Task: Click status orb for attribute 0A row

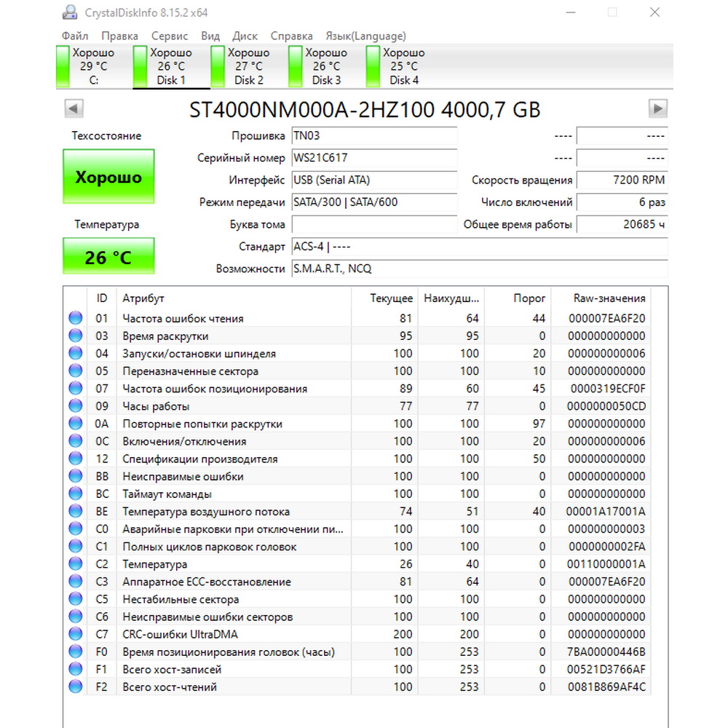Action: [x=75, y=424]
